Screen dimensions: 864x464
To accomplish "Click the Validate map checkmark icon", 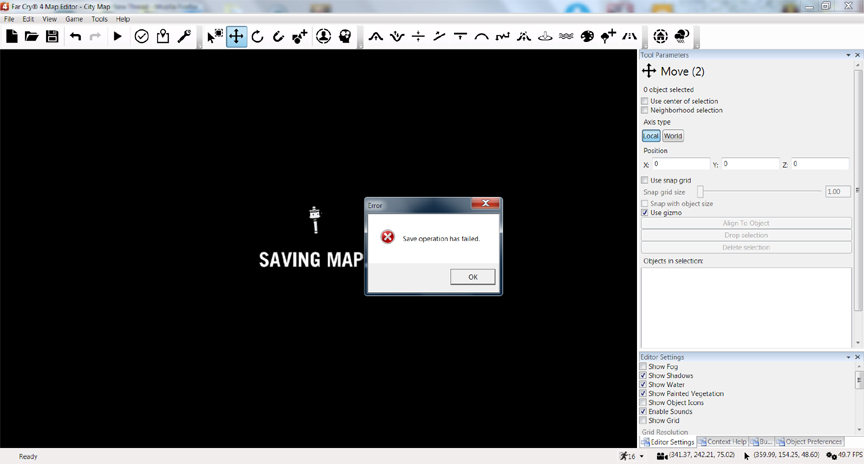I will (x=142, y=36).
